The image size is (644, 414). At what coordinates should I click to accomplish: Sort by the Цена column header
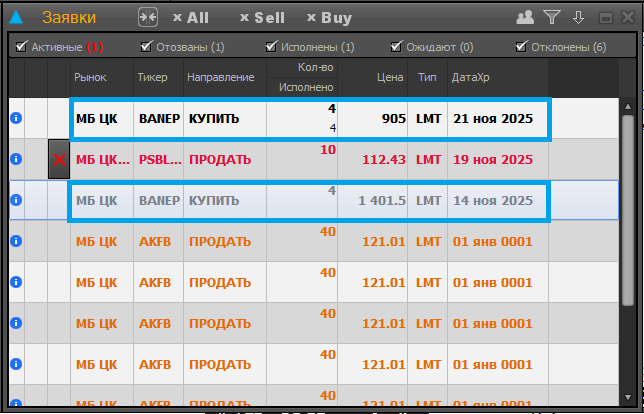[x=373, y=78]
